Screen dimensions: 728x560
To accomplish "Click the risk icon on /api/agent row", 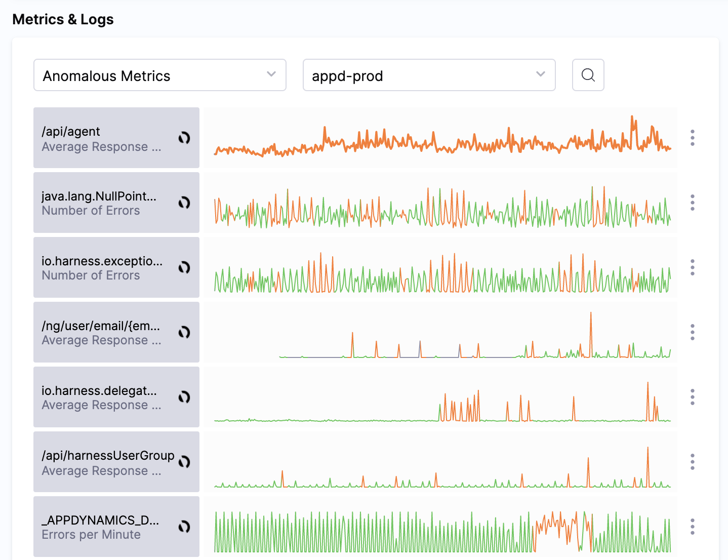I will point(184,138).
